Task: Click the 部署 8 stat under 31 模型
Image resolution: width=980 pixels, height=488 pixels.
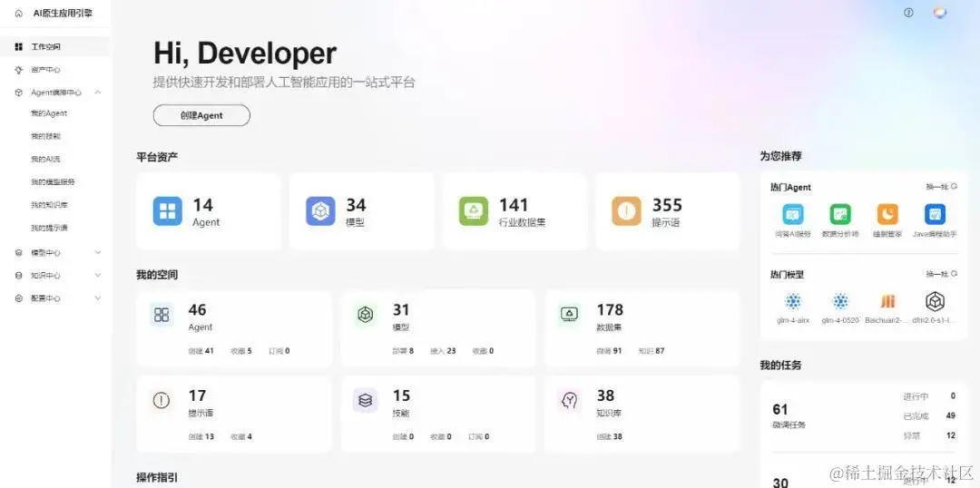Action: 403,351
